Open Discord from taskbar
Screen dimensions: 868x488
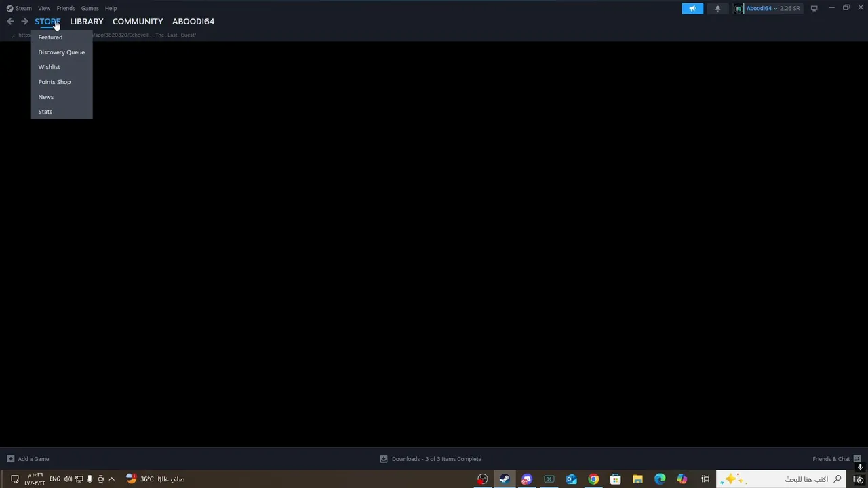(x=526, y=479)
